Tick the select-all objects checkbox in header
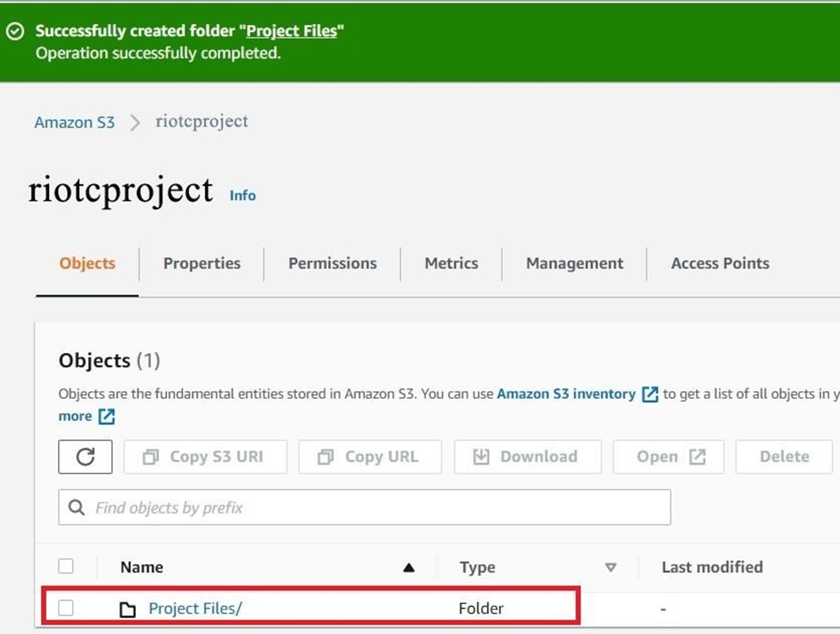The width and height of the screenshot is (840, 634). coord(66,566)
